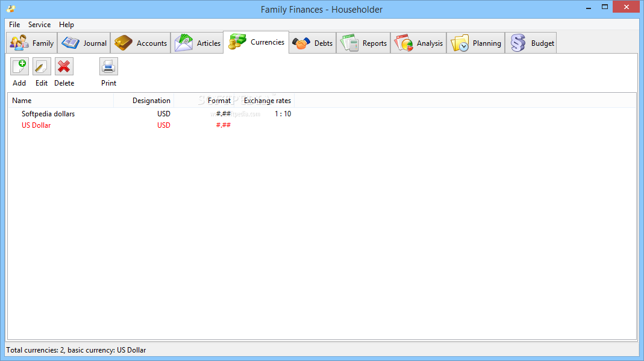644x361 pixels.
Task: Open the Help menu
Action: [x=66, y=25]
